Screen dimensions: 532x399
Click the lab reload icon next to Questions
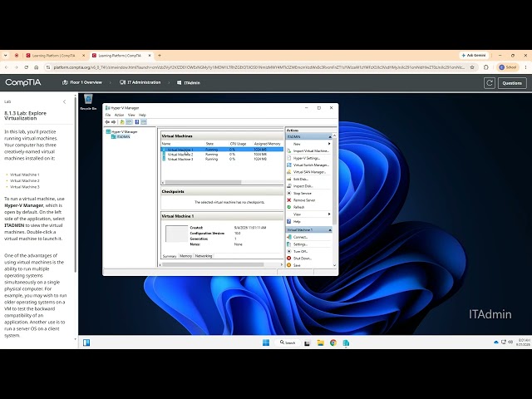tap(490, 83)
